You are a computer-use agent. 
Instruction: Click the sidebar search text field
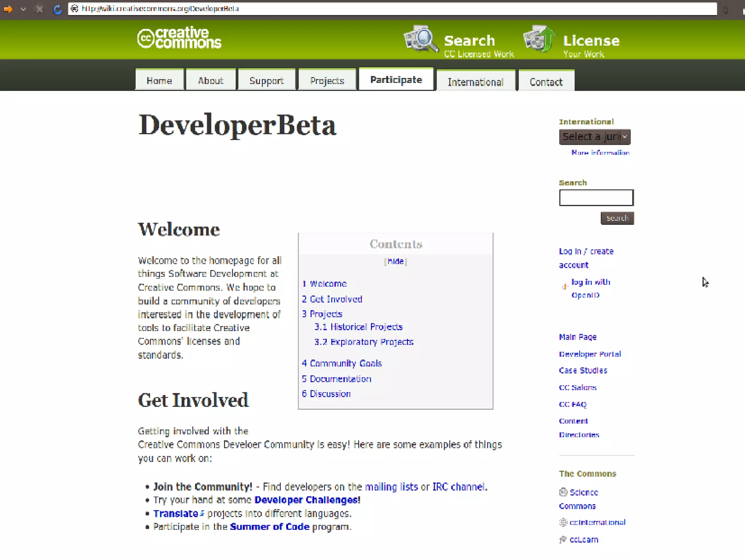(x=596, y=198)
